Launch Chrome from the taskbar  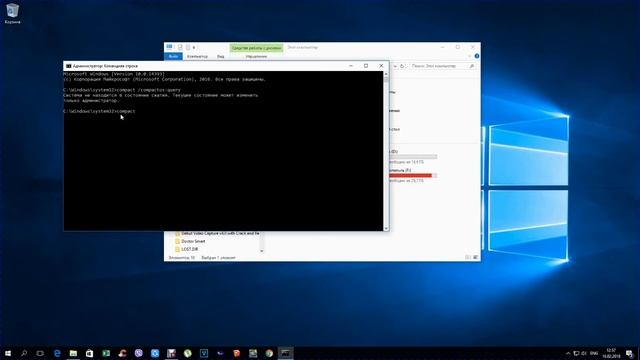pos(269,353)
